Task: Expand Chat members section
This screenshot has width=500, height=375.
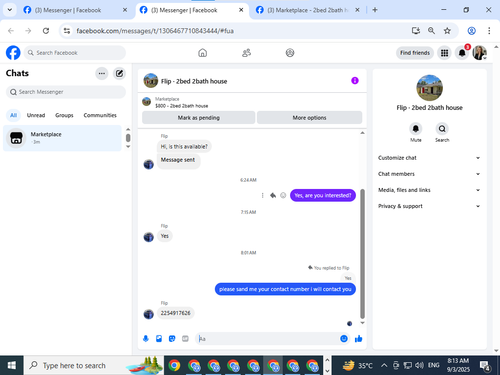Action: pos(429,174)
